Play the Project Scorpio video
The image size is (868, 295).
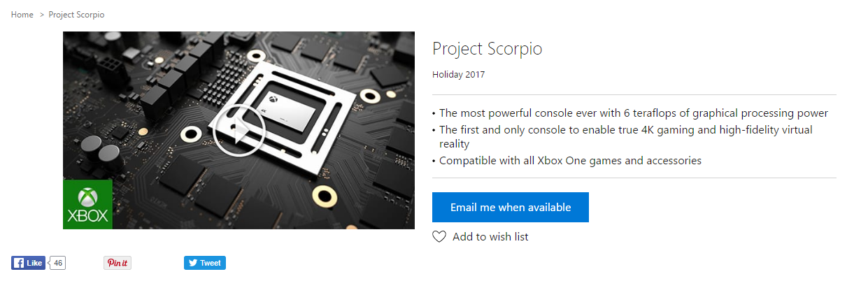click(239, 130)
